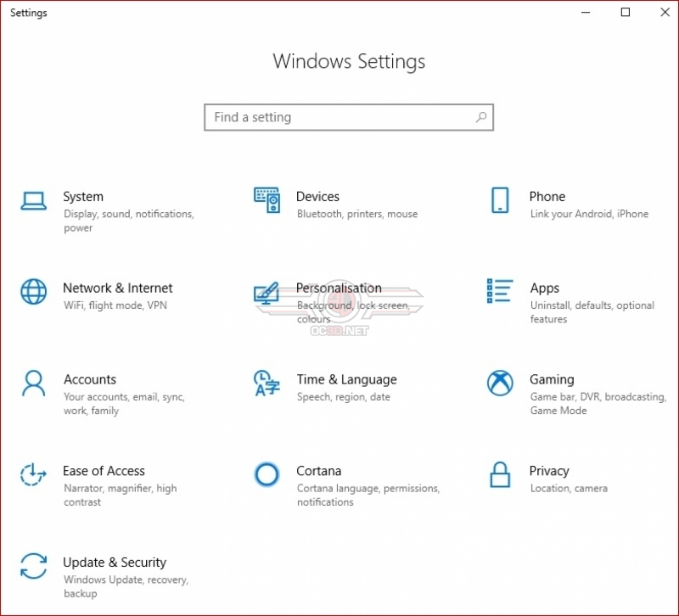Close the Settings window
The height and width of the screenshot is (616, 679).
tap(665, 13)
